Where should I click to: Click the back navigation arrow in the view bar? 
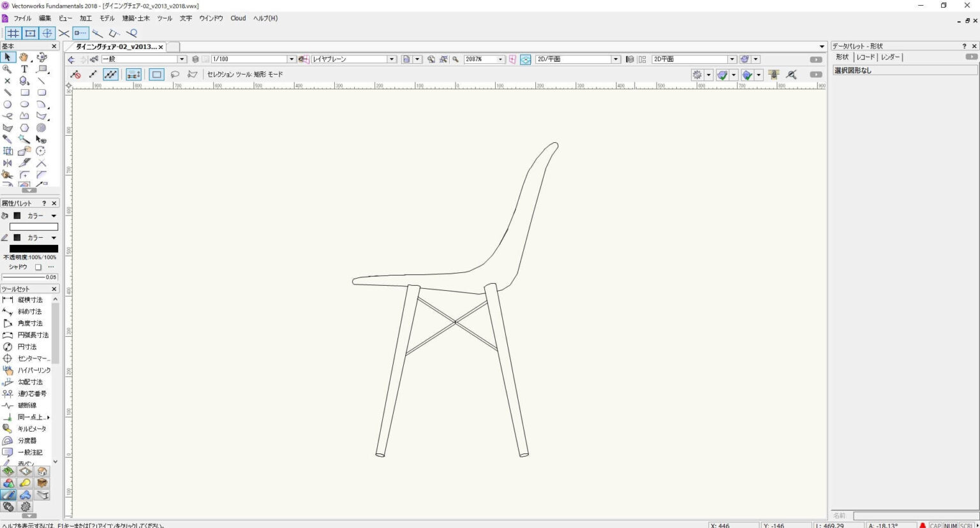[70, 59]
